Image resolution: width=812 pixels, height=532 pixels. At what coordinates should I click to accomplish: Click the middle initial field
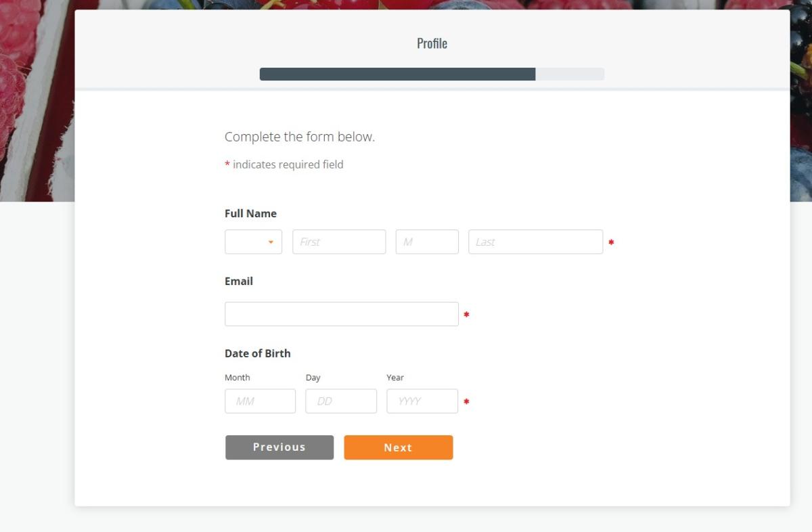(427, 242)
